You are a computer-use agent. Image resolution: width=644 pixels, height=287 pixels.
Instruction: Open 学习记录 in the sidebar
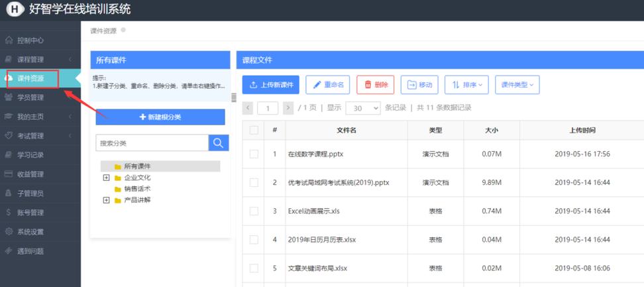40,155
